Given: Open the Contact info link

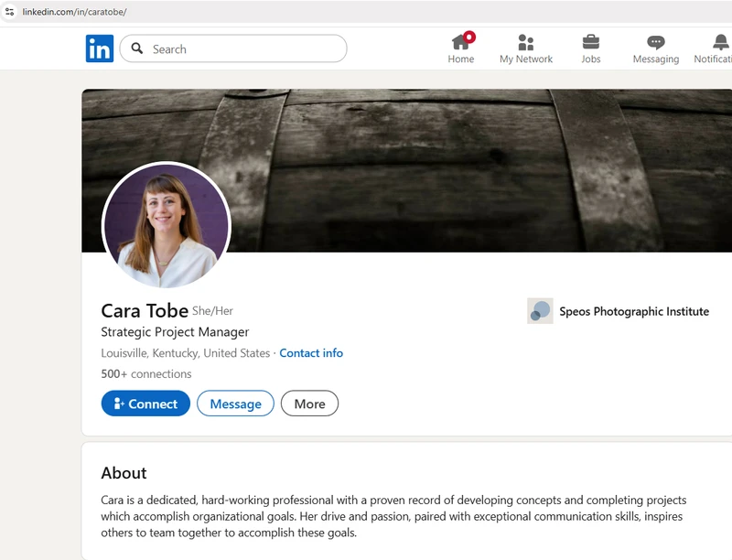Looking at the screenshot, I should click(311, 353).
